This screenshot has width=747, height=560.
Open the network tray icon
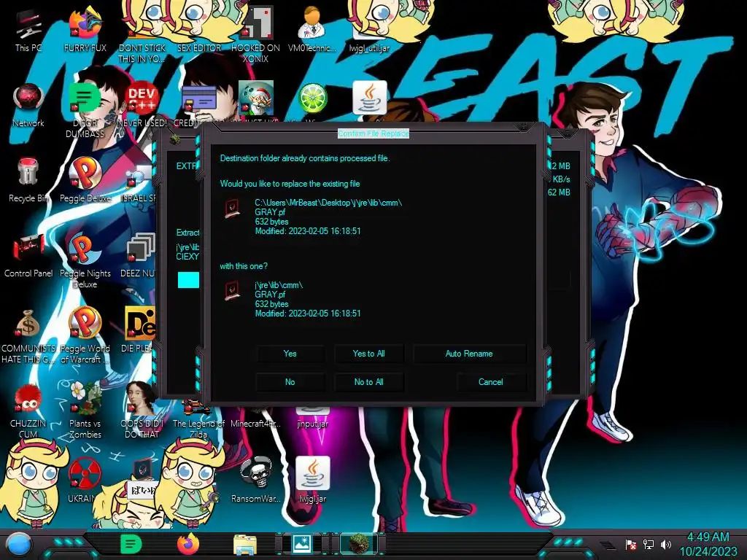coord(649,544)
